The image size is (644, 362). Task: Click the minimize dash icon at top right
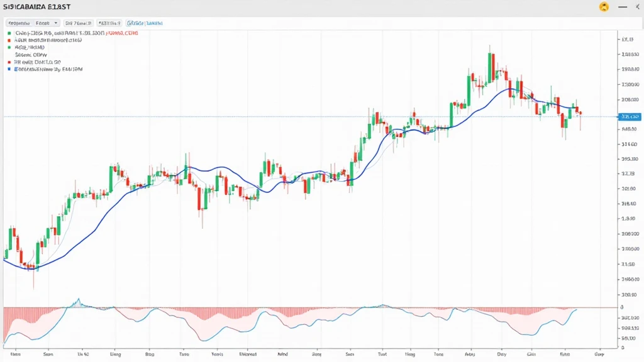click(x=623, y=6)
